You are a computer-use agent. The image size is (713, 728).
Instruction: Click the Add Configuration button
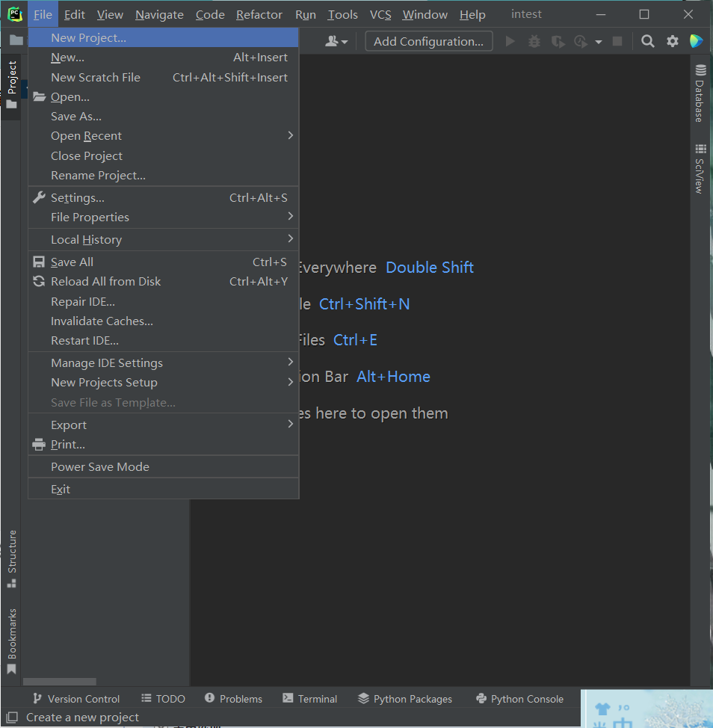(x=429, y=41)
